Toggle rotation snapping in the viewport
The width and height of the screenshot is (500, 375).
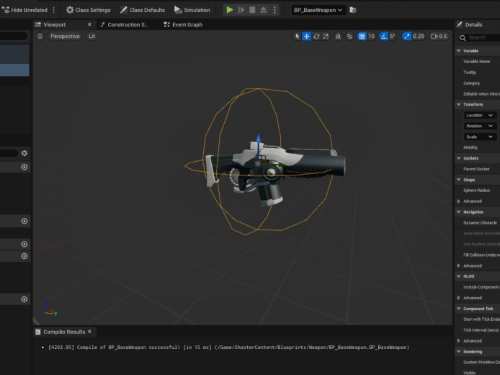[384, 36]
